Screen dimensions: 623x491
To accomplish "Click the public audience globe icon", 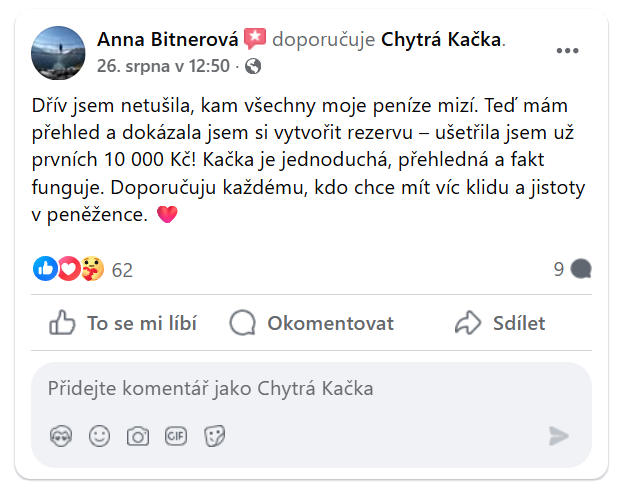I will click(253, 67).
